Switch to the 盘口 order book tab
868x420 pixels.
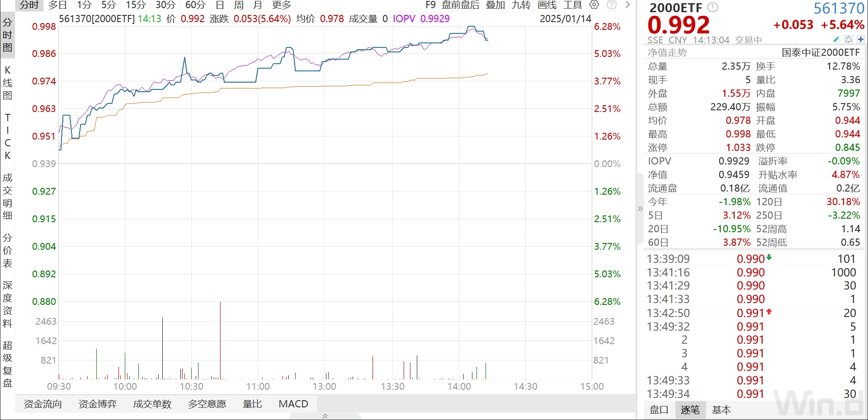tap(659, 410)
